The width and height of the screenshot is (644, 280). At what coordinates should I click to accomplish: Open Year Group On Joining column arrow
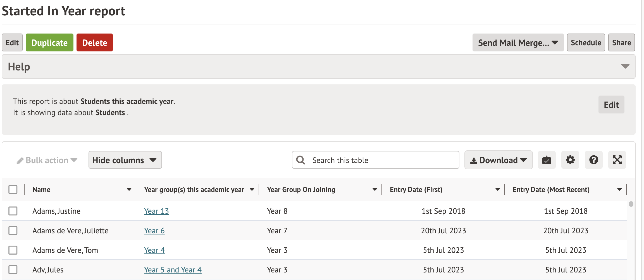click(x=375, y=190)
